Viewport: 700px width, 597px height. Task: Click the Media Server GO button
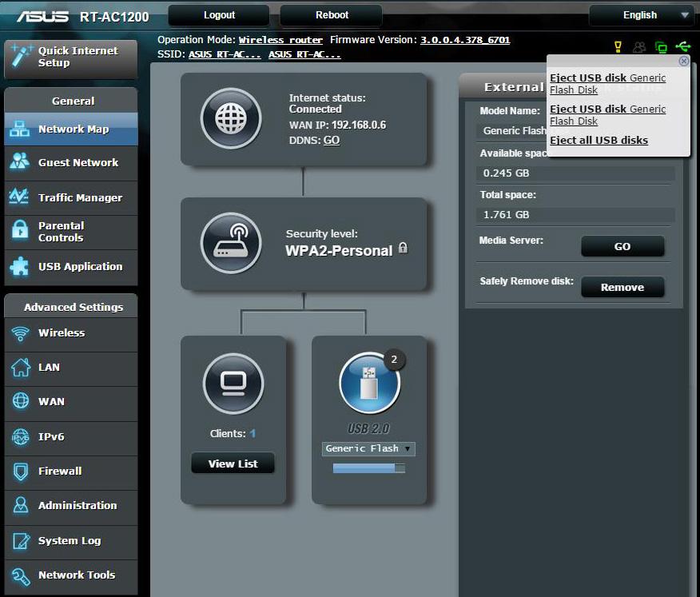tap(622, 246)
